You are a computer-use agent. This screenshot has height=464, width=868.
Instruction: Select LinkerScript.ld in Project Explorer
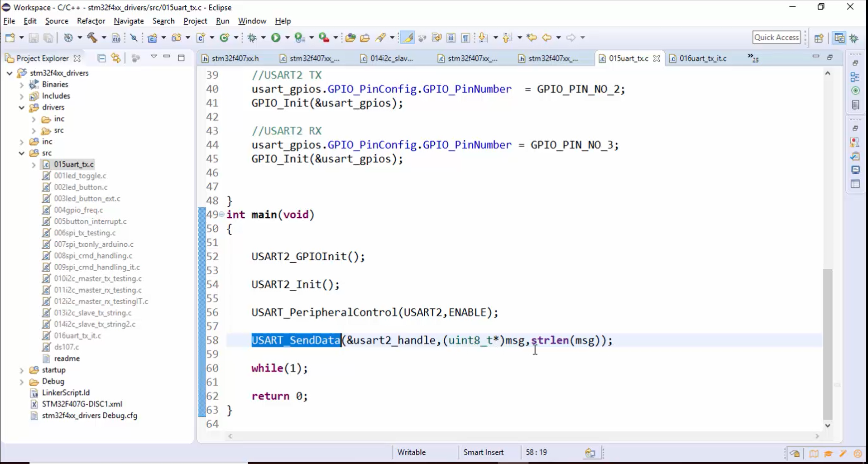pyautogui.click(x=66, y=393)
